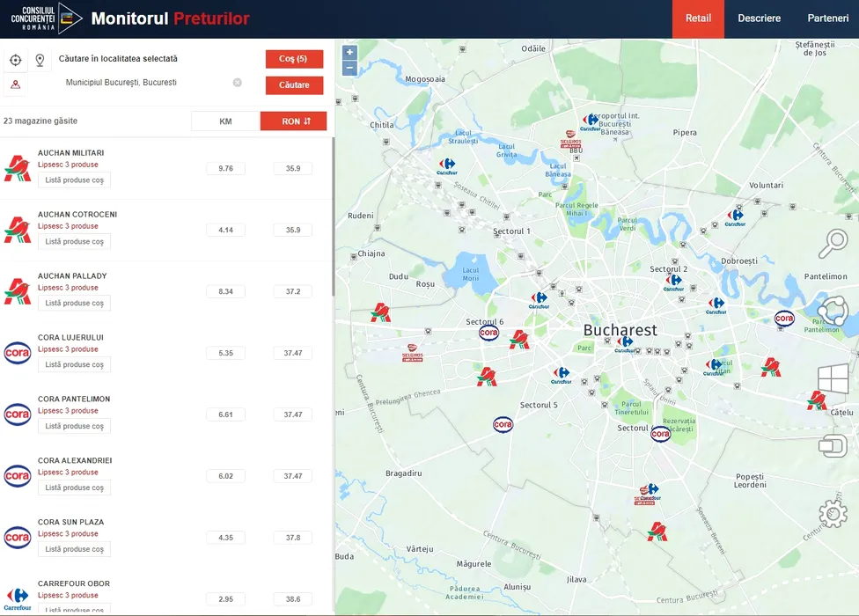Expand Auchan Pallady basket product list
The height and width of the screenshot is (616, 859).
(x=74, y=303)
